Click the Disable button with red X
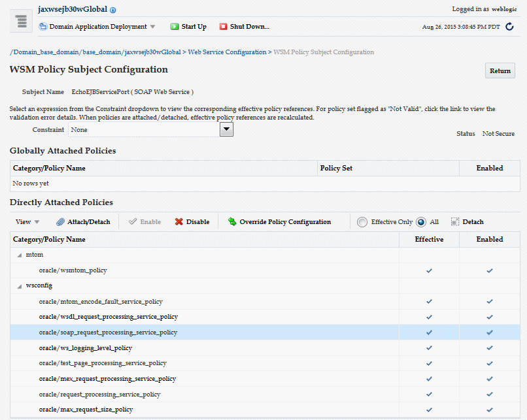This screenshot has height=420, width=527. tap(192, 222)
